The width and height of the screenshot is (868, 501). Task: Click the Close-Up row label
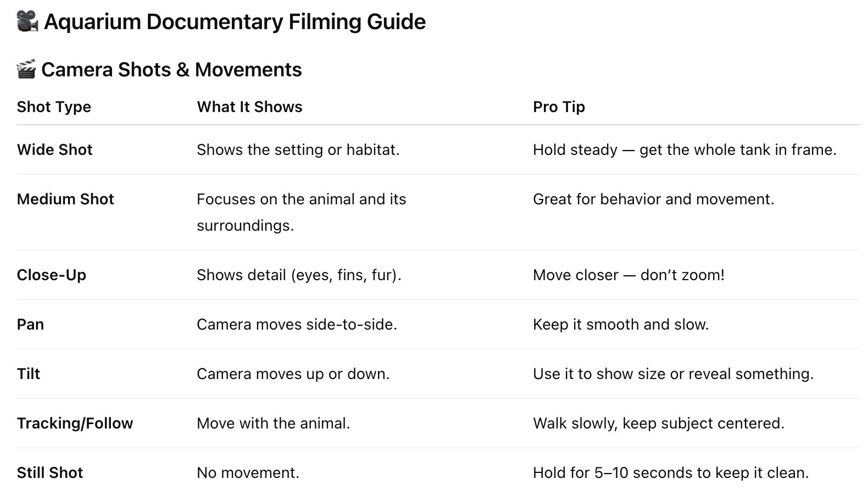click(52, 275)
